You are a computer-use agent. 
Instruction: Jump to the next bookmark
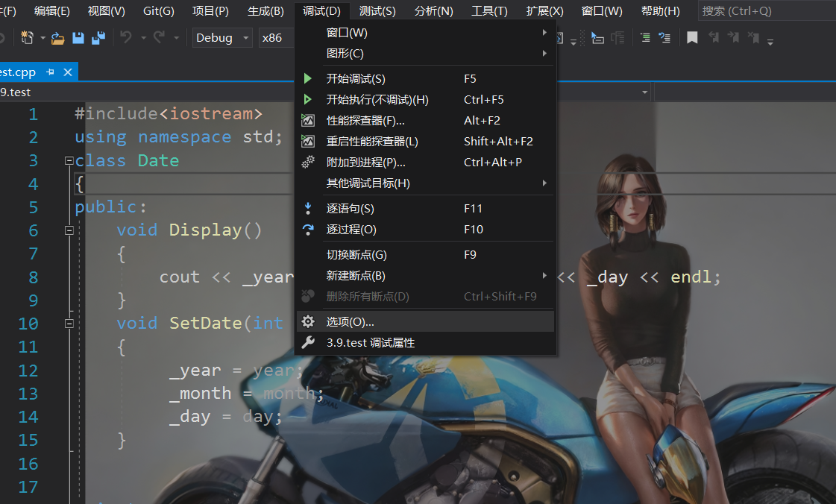734,37
